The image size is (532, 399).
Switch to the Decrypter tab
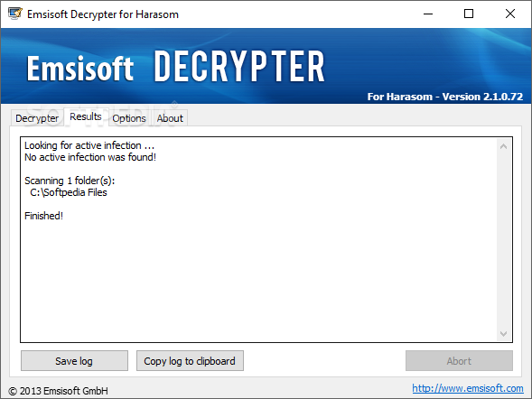point(37,118)
